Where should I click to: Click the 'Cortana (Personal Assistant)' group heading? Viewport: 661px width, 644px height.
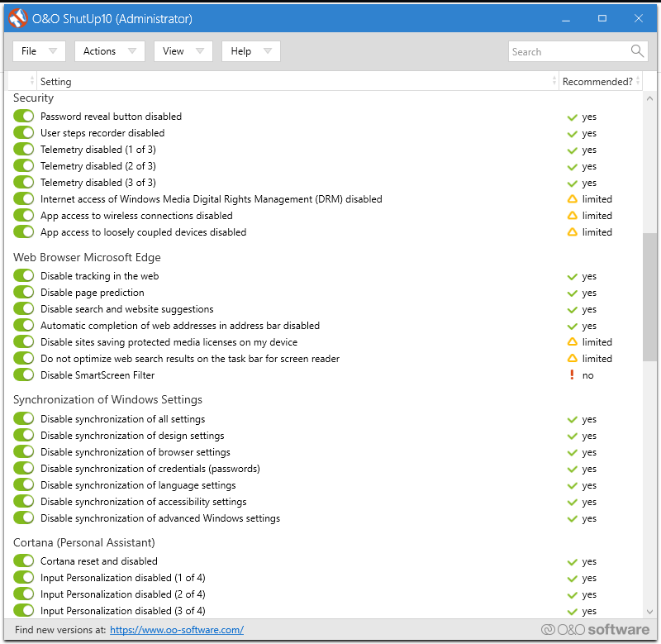(x=84, y=542)
